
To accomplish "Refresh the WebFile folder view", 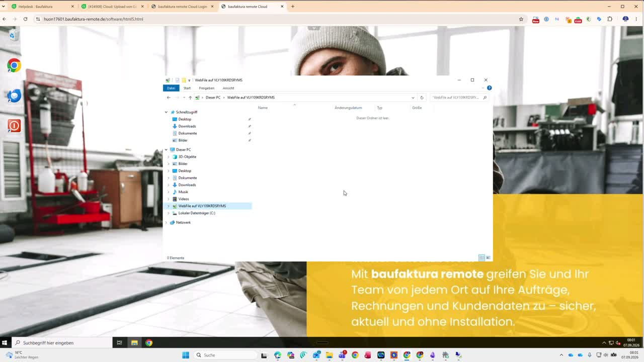I will (422, 98).
